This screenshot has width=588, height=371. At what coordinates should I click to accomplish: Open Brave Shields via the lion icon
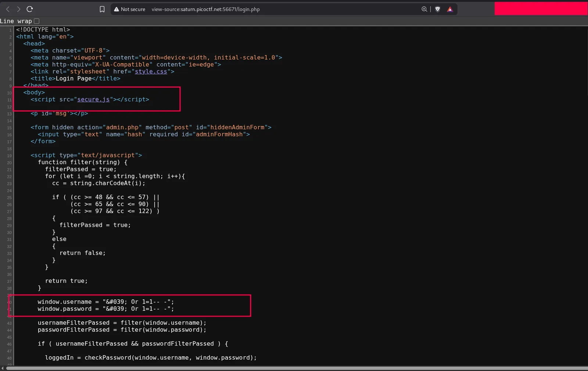click(x=437, y=9)
